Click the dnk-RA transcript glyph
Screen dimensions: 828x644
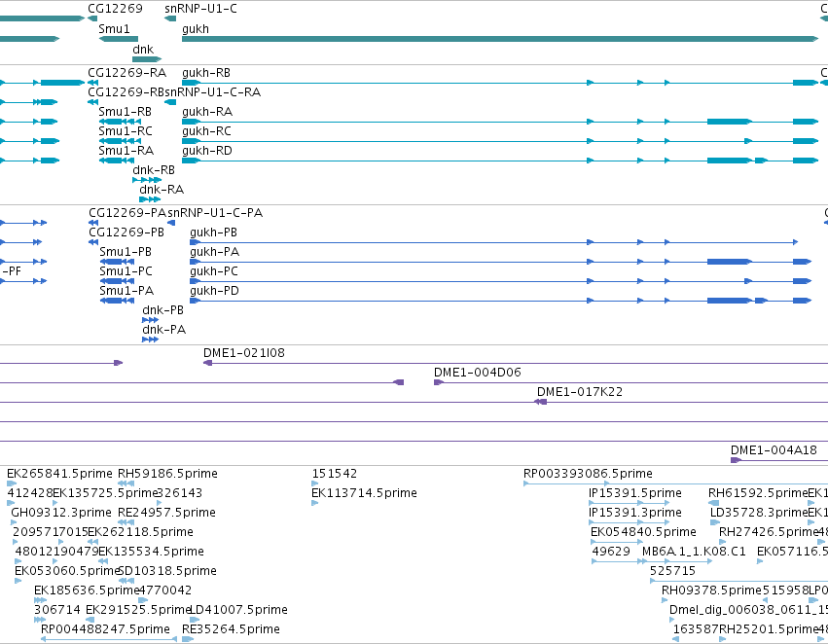click(x=150, y=199)
